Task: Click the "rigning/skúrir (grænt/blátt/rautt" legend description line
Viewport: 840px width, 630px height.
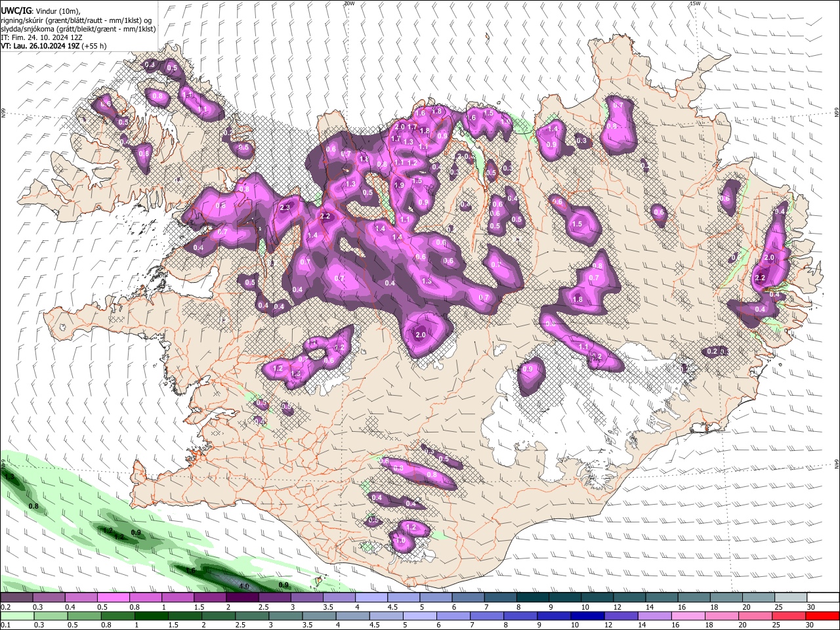Action: 77,20
